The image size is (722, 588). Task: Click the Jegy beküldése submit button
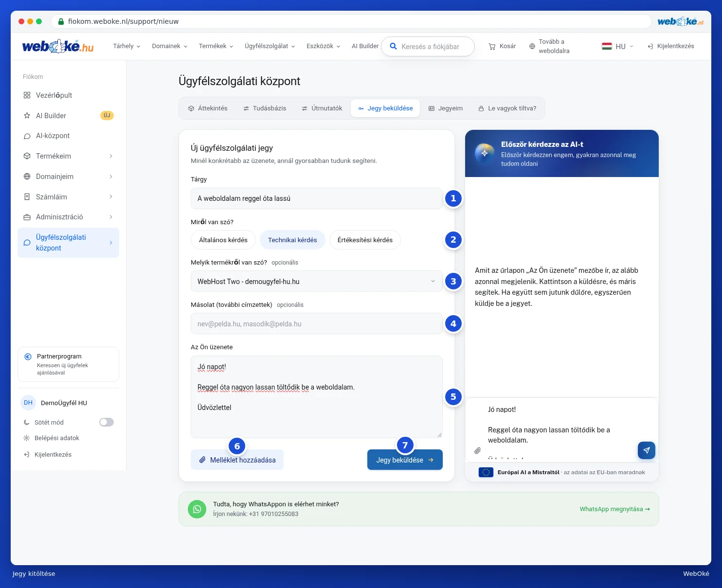405,460
